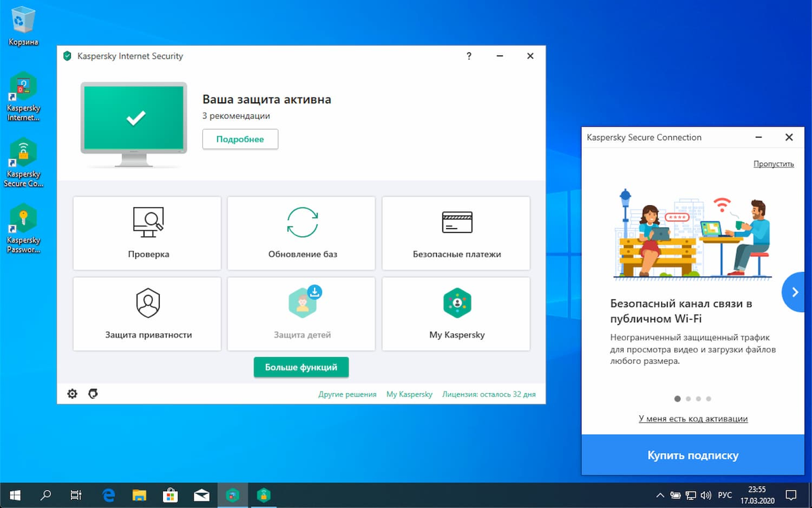
Task: Select the third carousel dot
Action: (x=698, y=399)
